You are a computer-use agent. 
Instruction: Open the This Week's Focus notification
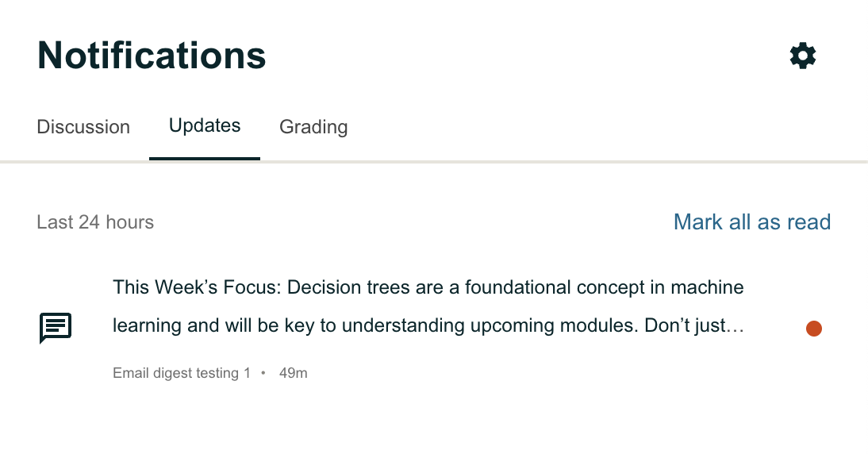pos(428,306)
